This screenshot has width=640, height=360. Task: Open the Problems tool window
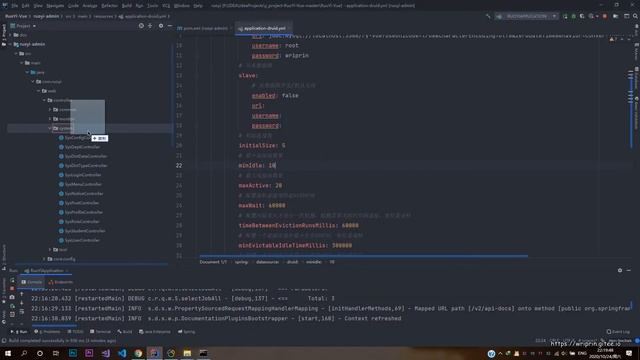click(x=47, y=332)
